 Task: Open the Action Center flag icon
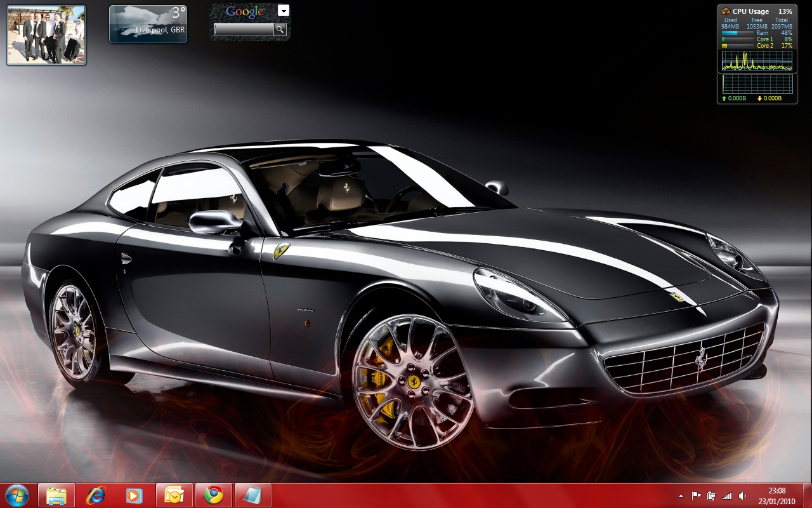[x=696, y=496]
